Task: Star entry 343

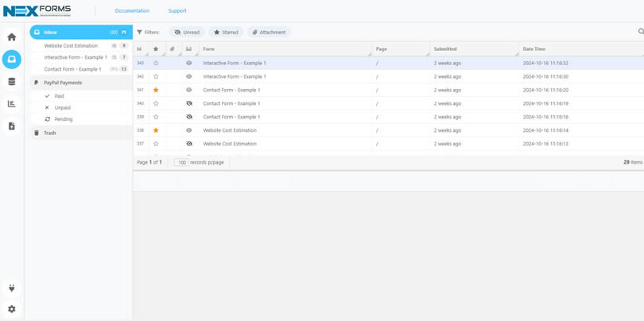Action: coord(156,64)
